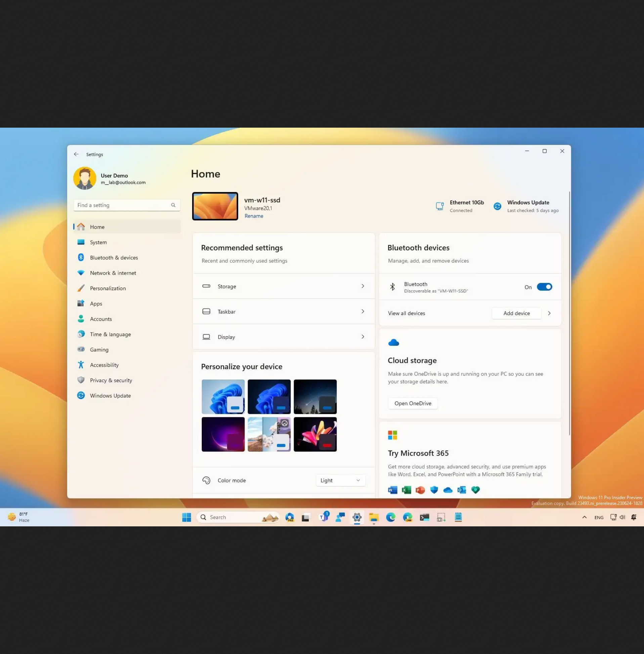The width and height of the screenshot is (644, 654).
Task: Go back using the Settings back arrow
Action: pyautogui.click(x=76, y=154)
